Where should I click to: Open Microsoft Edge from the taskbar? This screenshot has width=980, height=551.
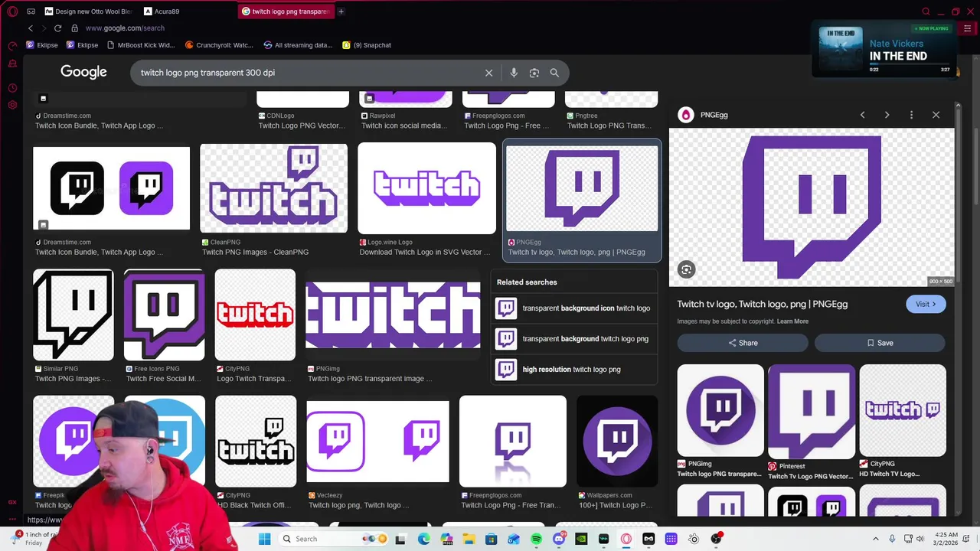[x=423, y=539]
